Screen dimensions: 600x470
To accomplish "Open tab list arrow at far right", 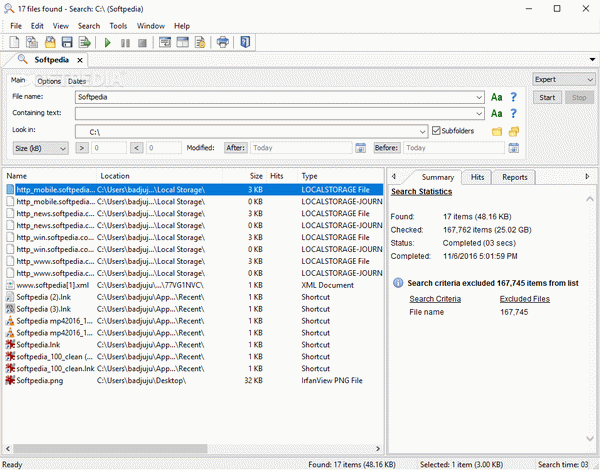I will click(x=592, y=59).
